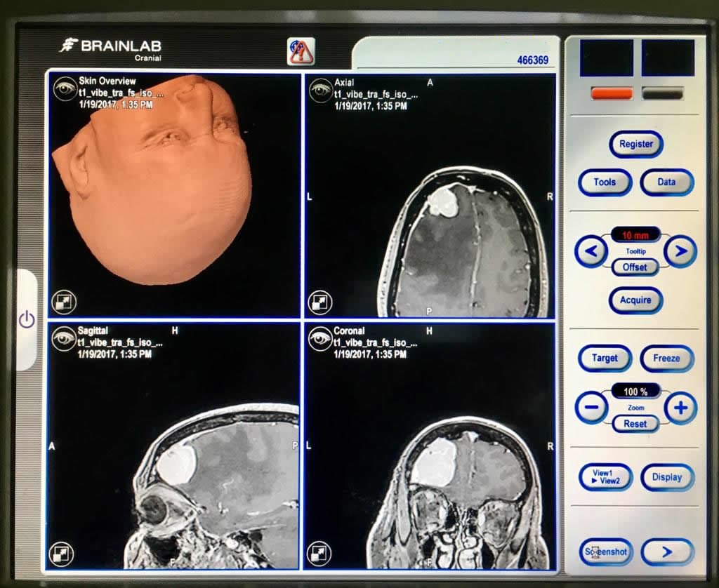The height and width of the screenshot is (588, 719).
Task: Click the first black tracking status box
Action: (607, 58)
